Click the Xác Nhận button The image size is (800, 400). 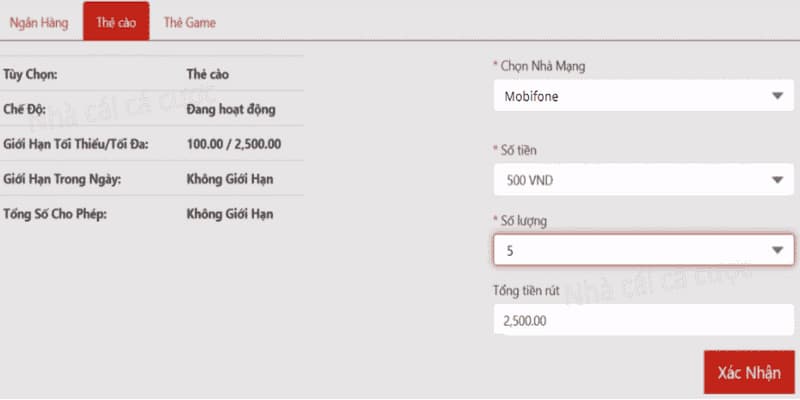(749, 372)
